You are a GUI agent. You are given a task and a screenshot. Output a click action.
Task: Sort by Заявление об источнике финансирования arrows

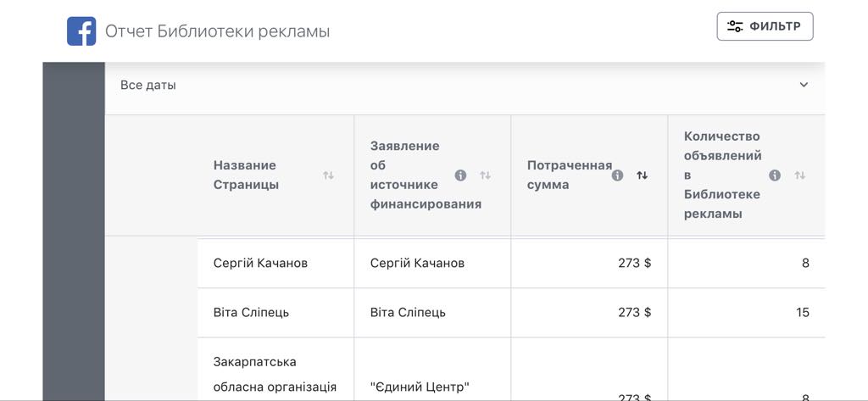[x=486, y=175]
